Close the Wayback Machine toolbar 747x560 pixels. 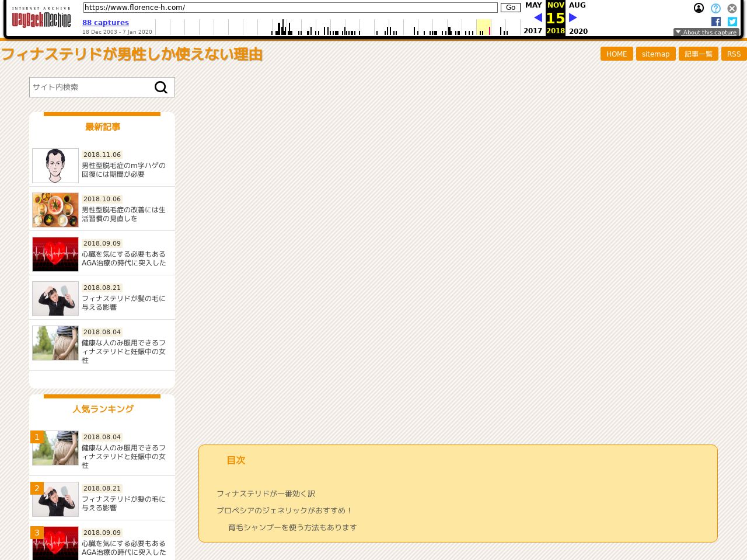732,8
